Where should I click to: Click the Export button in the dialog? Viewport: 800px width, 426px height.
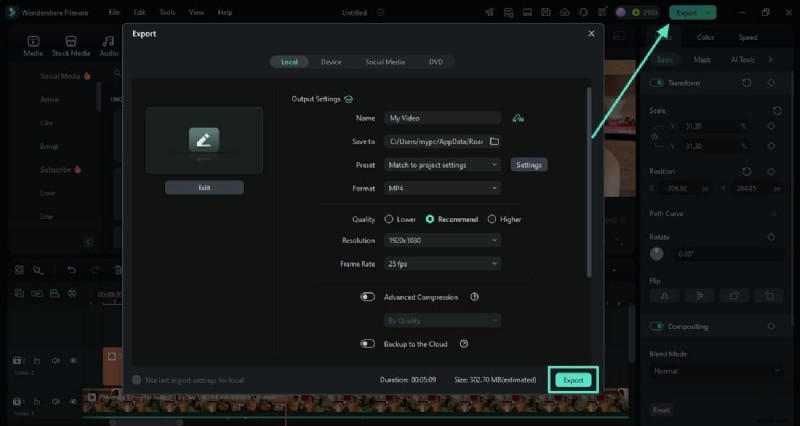(573, 380)
